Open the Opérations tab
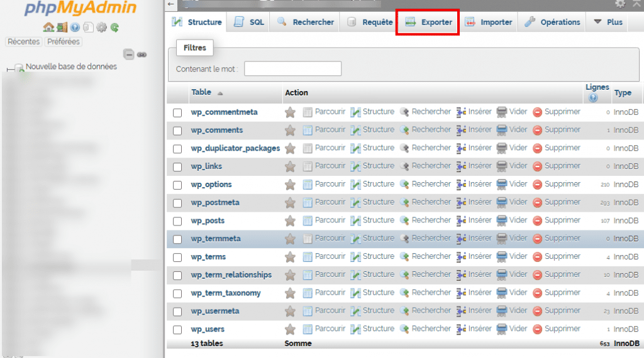The image size is (644, 358). click(552, 22)
